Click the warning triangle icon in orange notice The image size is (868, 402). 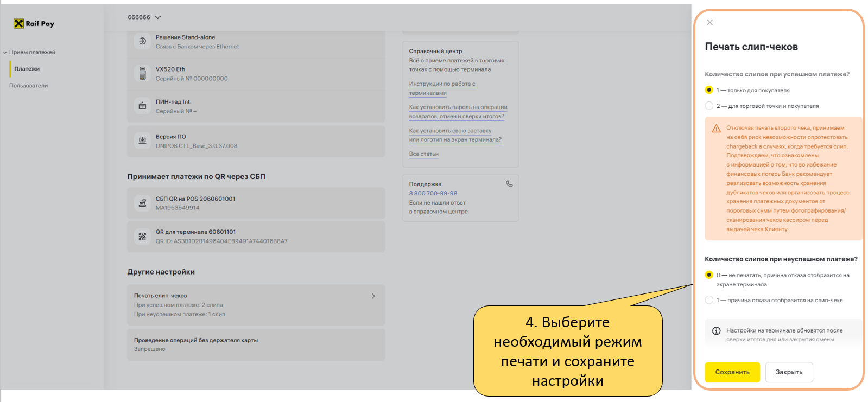(716, 129)
